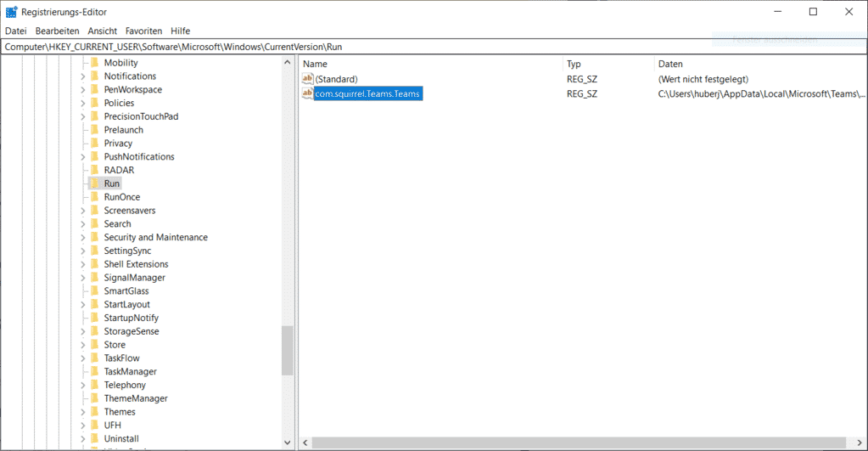The height and width of the screenshot is (451, 868).
Task: Click the Search folder icon
Action: coord(95,224)
